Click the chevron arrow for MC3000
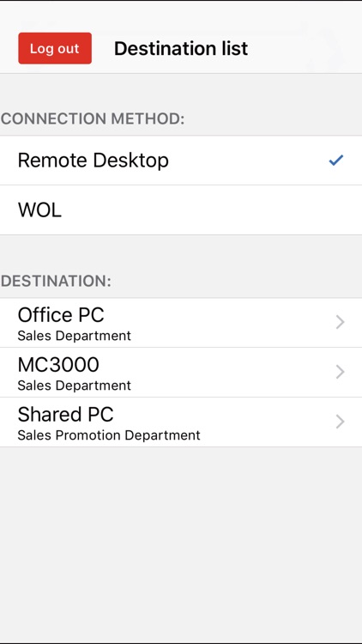The width and height of the screenshot is (362, 644). pyautogui.click(x=340, y=372)
